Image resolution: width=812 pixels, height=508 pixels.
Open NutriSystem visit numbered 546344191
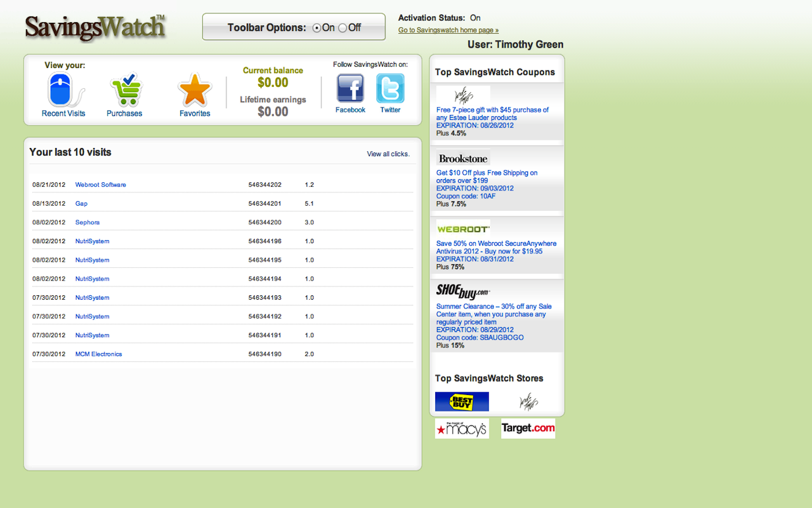pos(92,335)
